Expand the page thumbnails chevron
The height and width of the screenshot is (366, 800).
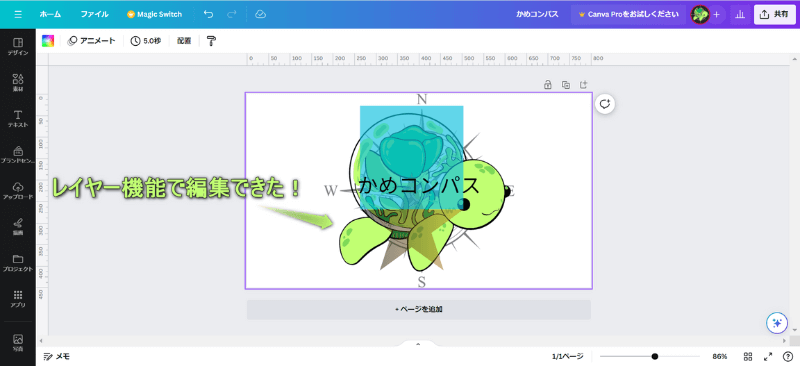[x=418, y=344]
